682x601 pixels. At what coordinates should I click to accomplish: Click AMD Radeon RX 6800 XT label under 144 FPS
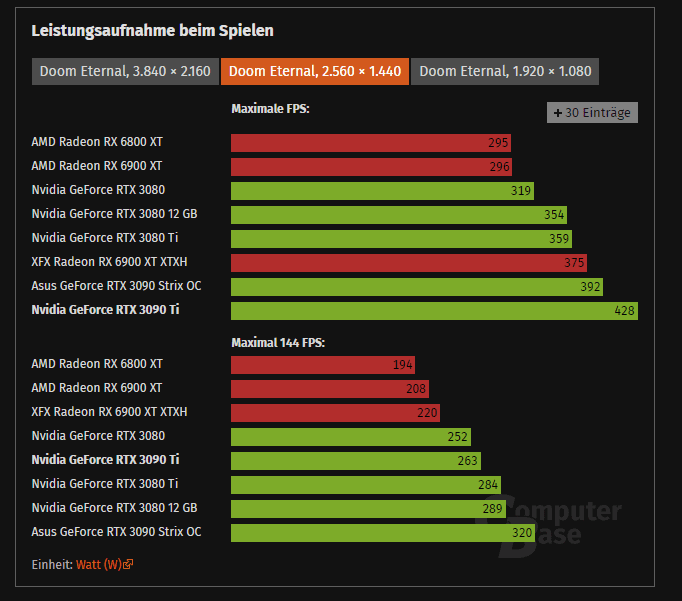tap(97, 364)
